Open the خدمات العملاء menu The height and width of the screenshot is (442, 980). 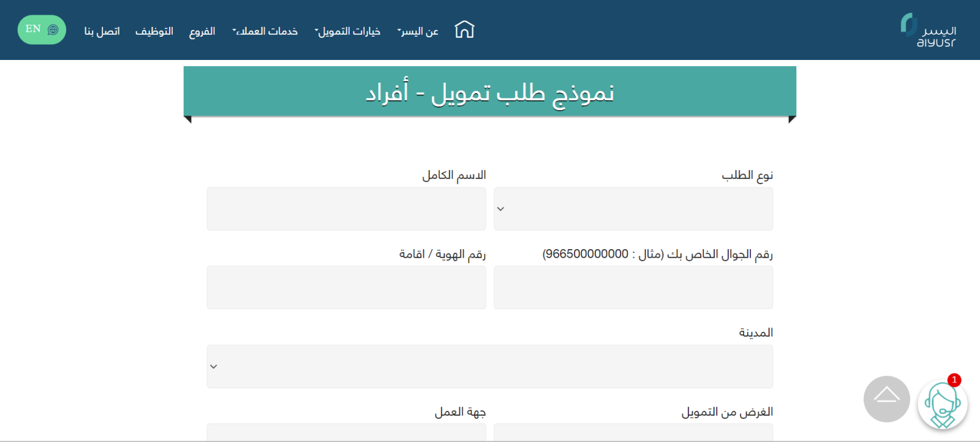(x=265, y=31)
